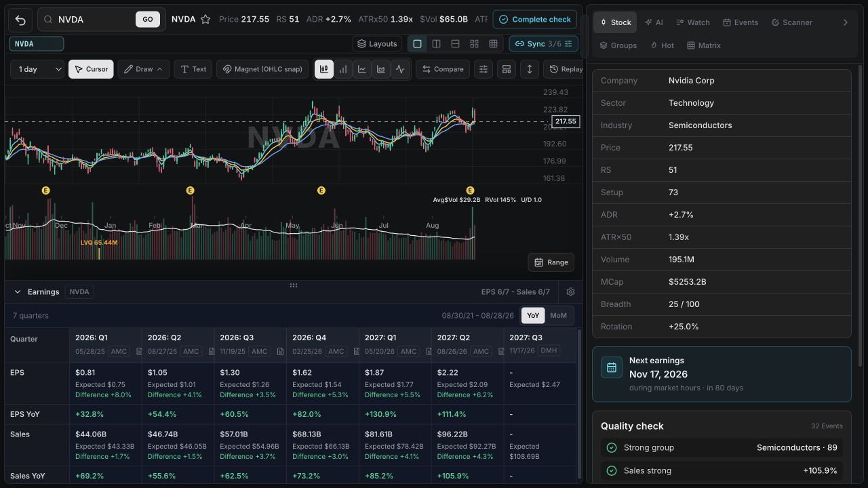Open the Compare tool

click(443, 69)
